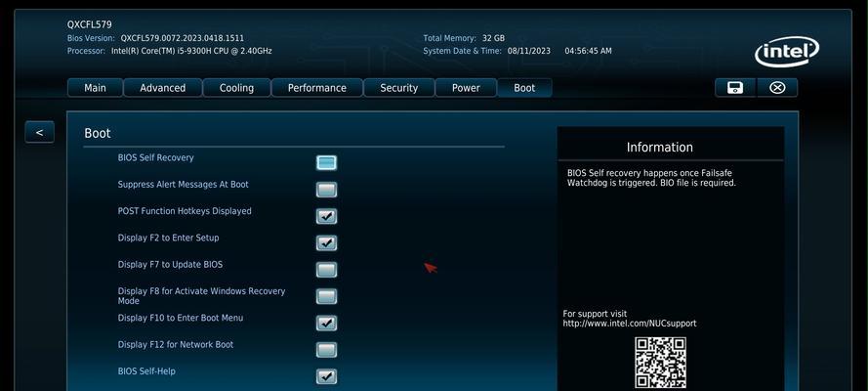This screenshot has width=868, height=391.
Task: Click the Display F7 to Update BIOS label
Action: pyautogui.click(x=170, y=264)
